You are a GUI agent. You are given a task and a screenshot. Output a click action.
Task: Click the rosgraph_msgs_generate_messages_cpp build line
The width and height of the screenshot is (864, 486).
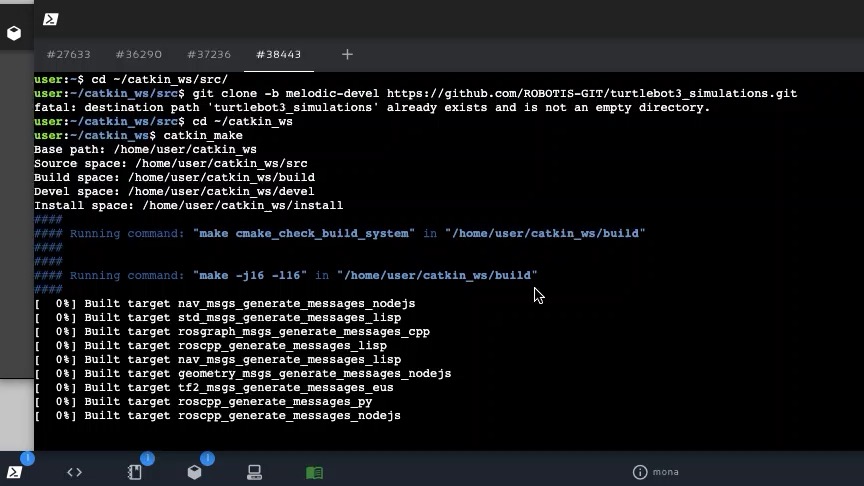point(232,332)
